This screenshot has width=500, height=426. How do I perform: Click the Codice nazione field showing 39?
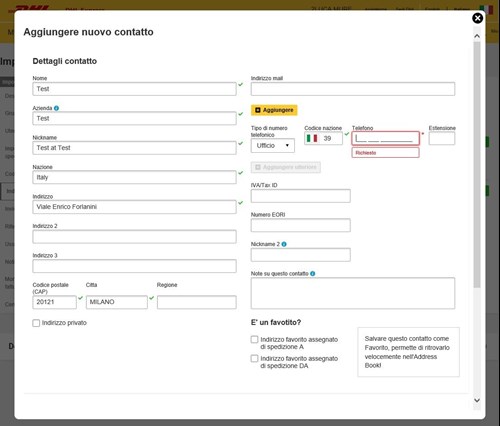tap(323, 138)
